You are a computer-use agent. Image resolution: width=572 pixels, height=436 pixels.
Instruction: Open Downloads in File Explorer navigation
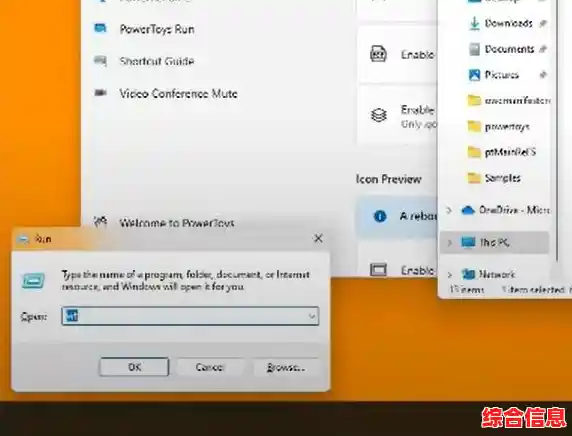509,23
